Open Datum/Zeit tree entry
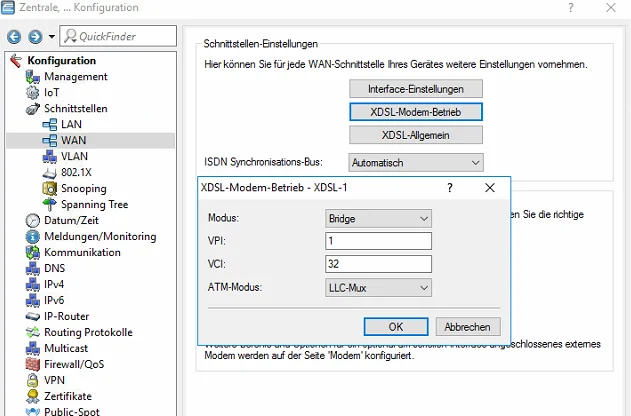631x416 pixels. 71,220
